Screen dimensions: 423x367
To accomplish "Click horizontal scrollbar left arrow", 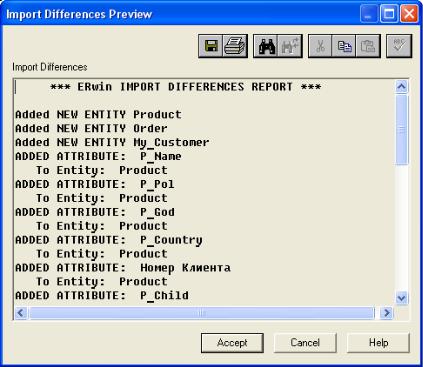I will [21, 313].
